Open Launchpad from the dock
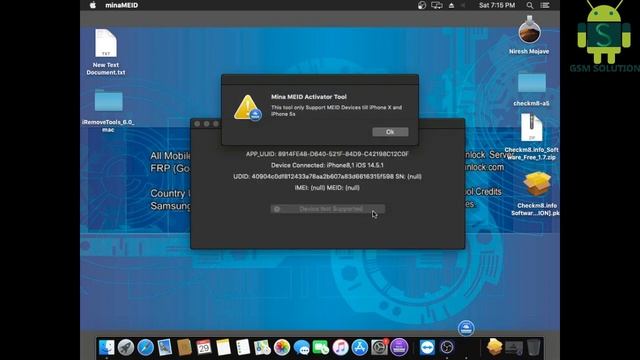640x360 pixels. (x=126, y=347)
